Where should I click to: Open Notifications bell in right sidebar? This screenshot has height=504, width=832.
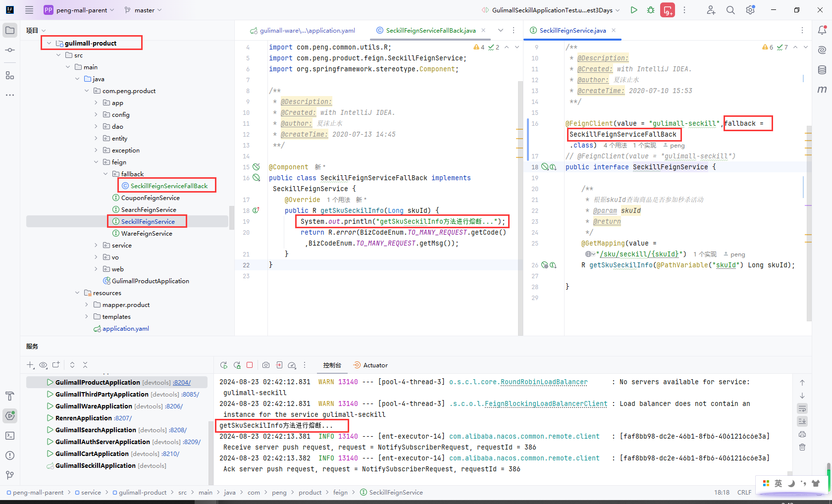822,30
